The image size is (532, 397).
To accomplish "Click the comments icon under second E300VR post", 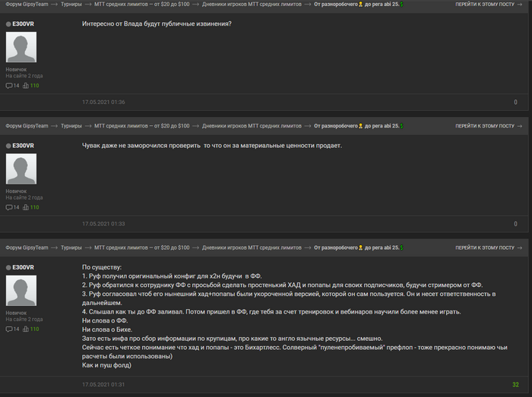I will pos(9,207).
